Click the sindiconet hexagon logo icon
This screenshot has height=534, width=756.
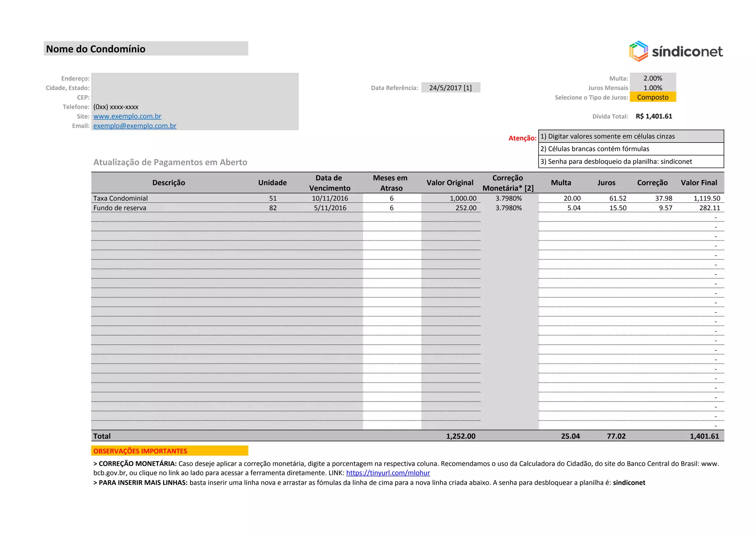[x=638, y=51]
